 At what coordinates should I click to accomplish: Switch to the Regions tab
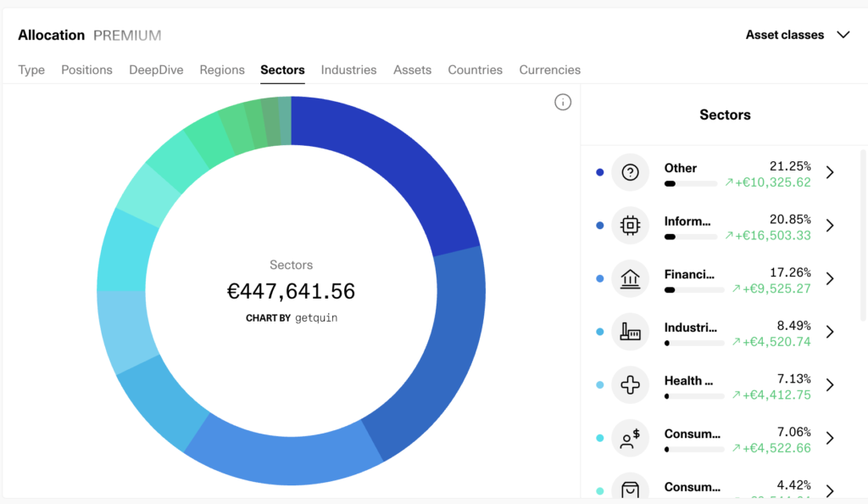[x=222, y=70]
